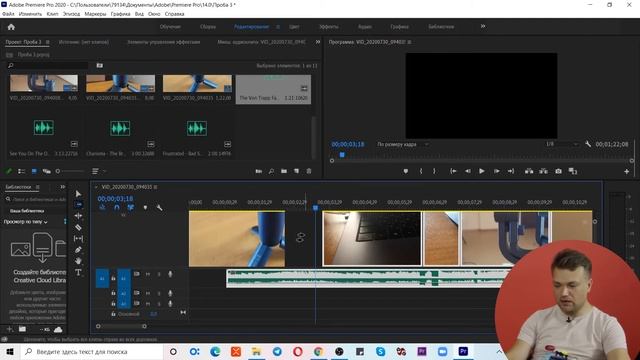640x360 pixels.
Task: Click Comparison View button
Action: click(573, 171)
